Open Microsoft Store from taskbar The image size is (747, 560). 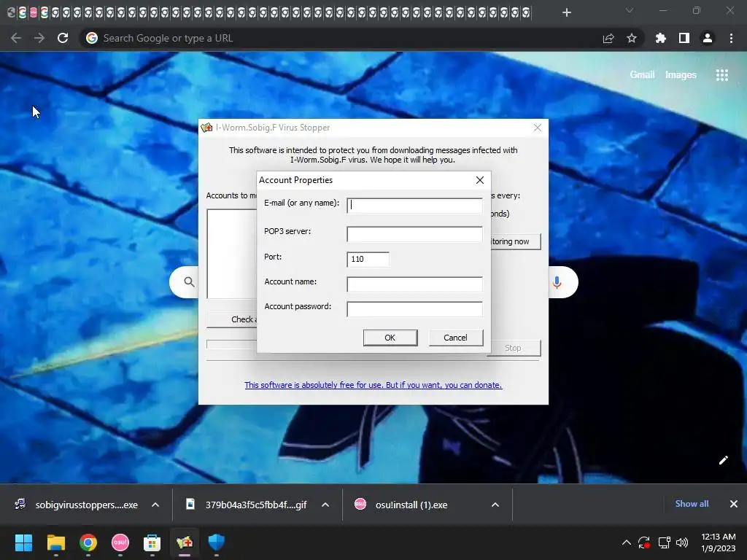[152, 542]
